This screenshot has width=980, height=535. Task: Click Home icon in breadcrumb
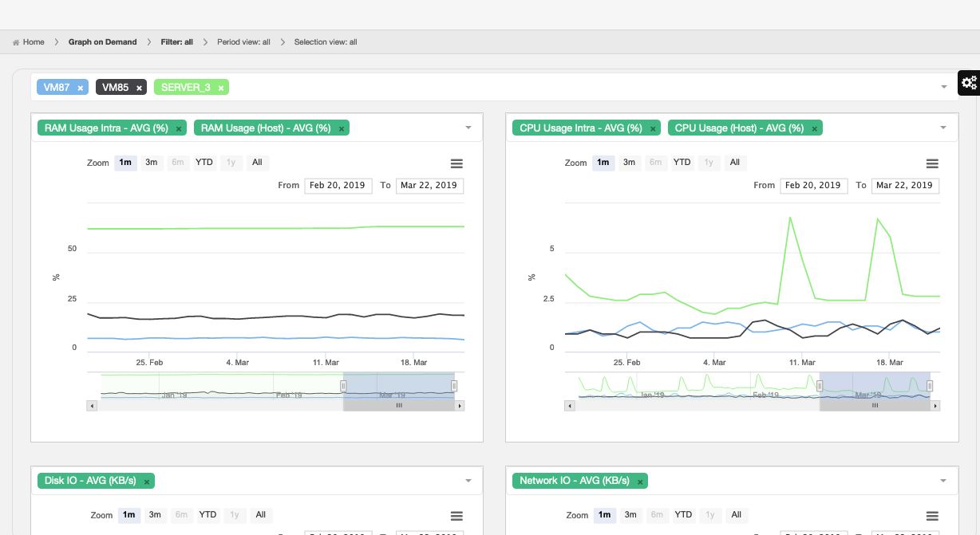point(16,42)
